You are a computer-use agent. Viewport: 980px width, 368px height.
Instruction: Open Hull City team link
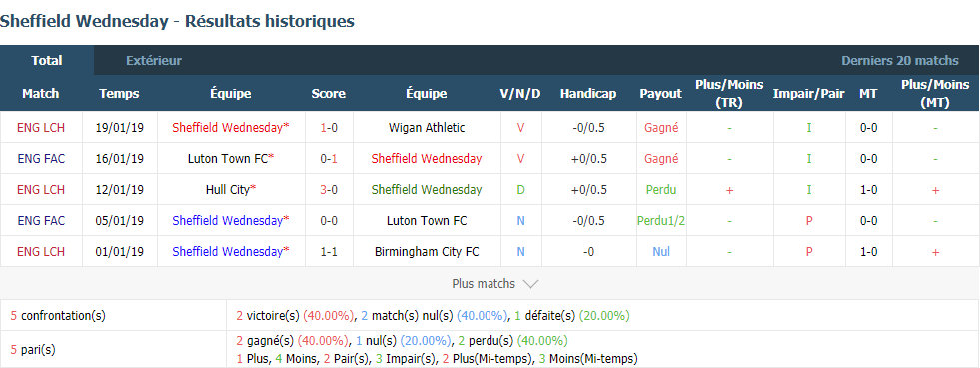coord(228,190)
